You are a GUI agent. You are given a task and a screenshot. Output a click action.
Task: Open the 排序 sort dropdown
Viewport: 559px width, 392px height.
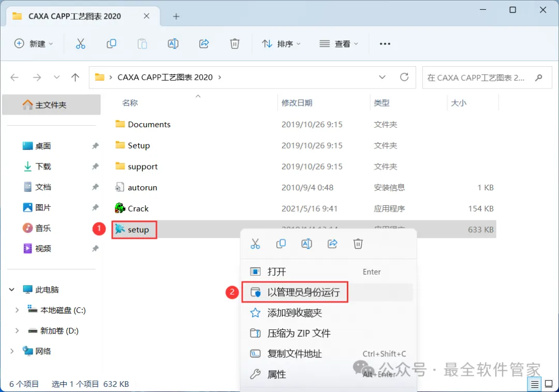tap(281, 44)
